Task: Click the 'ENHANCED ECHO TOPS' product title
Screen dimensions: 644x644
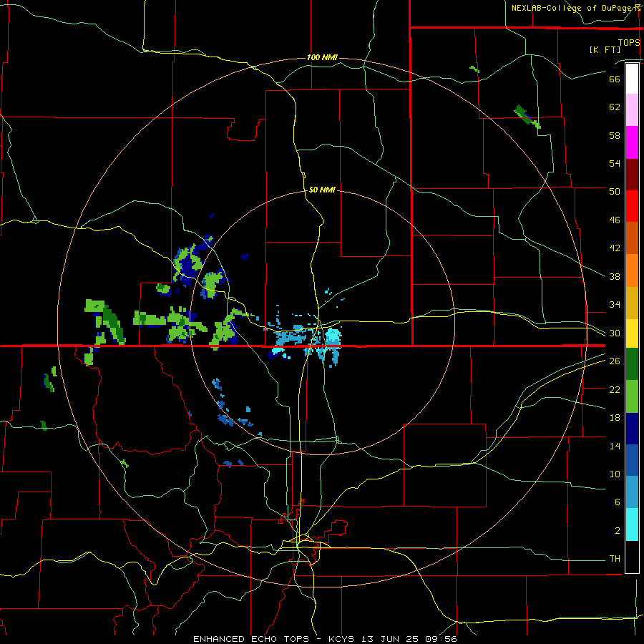Action: coord(251,639)
